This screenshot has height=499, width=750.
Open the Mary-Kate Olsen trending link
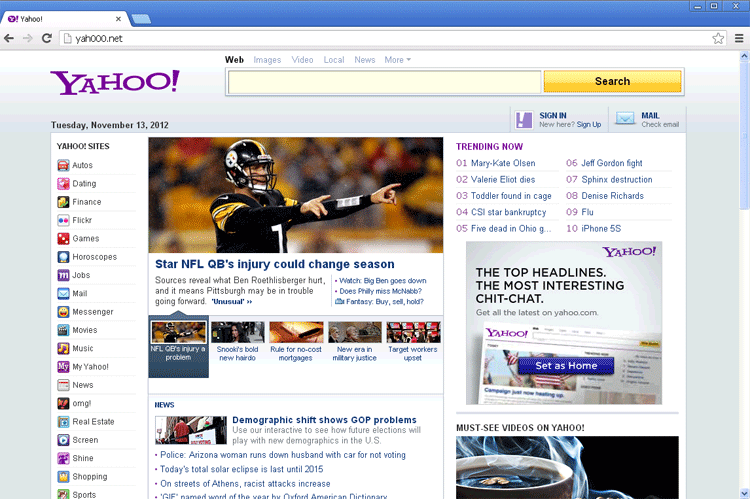pos(502,163)
